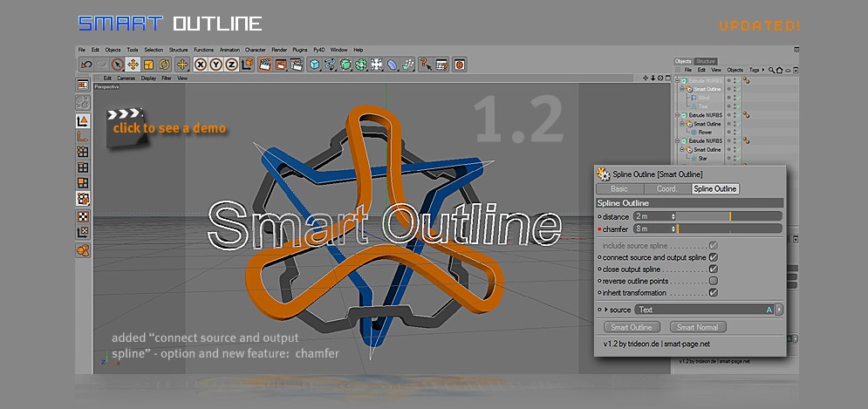The height and width of the screenshot is (409, 868).
Task: Click the Object Manager search icon
Action: pos(771,71)
